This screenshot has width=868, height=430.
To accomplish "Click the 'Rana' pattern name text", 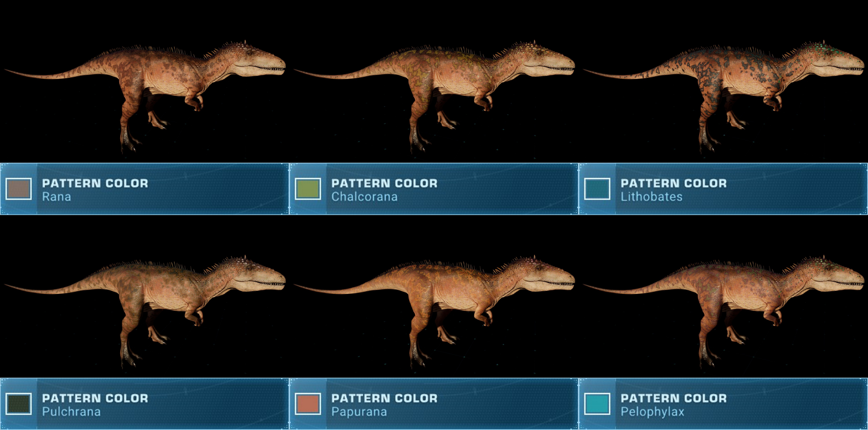I will [x=57, y=197].
